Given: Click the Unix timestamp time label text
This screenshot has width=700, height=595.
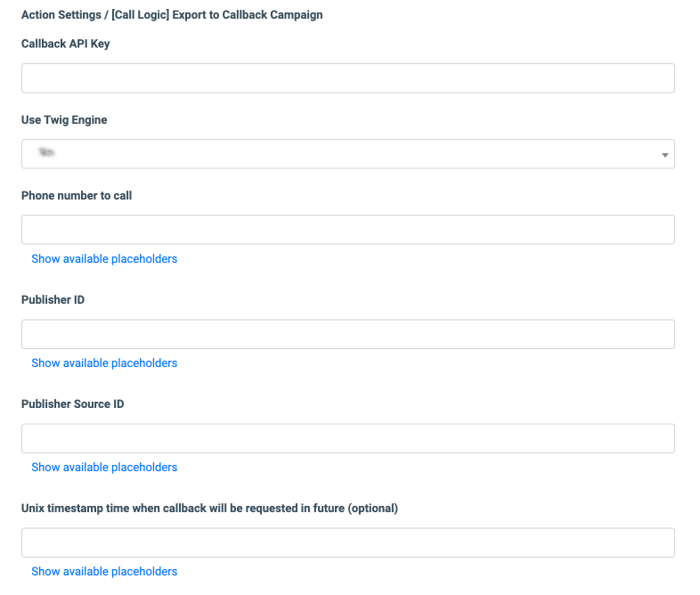Looking at the screenshot, I should coord(209,509).
